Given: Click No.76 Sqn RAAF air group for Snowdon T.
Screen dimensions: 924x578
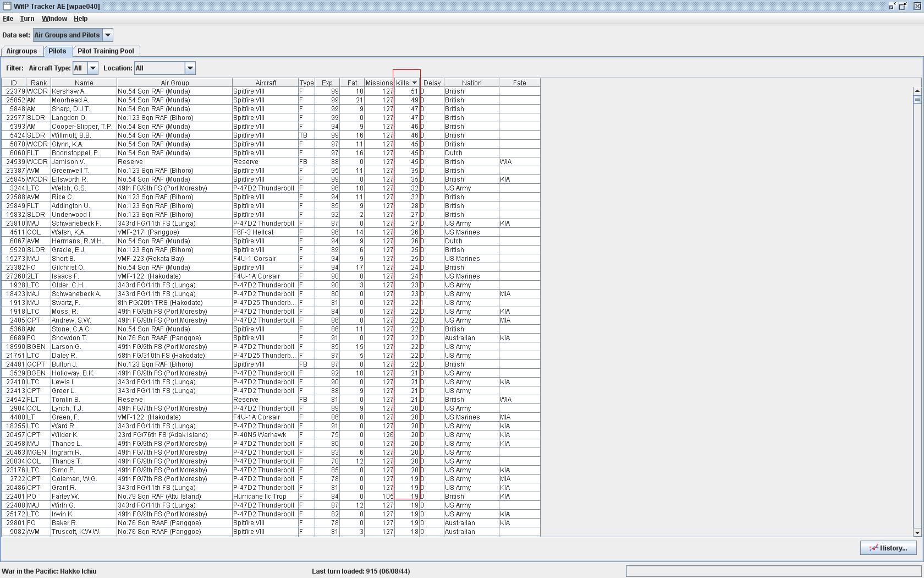Looking at the screenshot, I should 174,338.
